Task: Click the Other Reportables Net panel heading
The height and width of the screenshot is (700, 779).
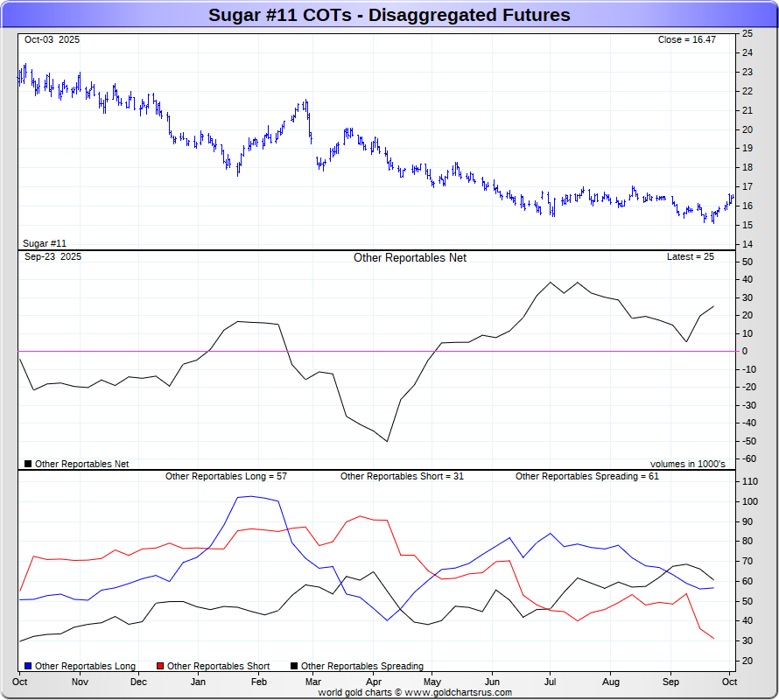Action: click(x=410, y=258)
